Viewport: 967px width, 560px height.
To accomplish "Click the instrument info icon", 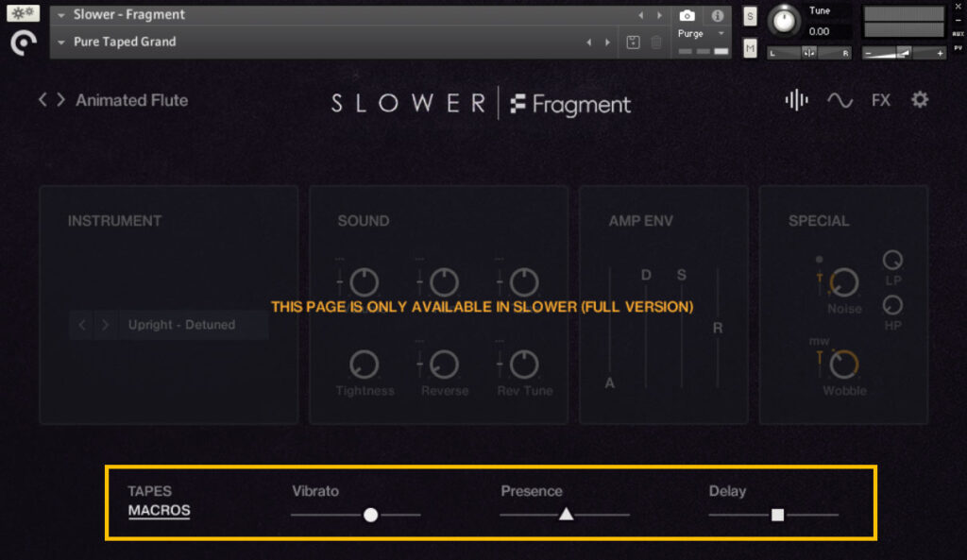I will pos(716,15).
